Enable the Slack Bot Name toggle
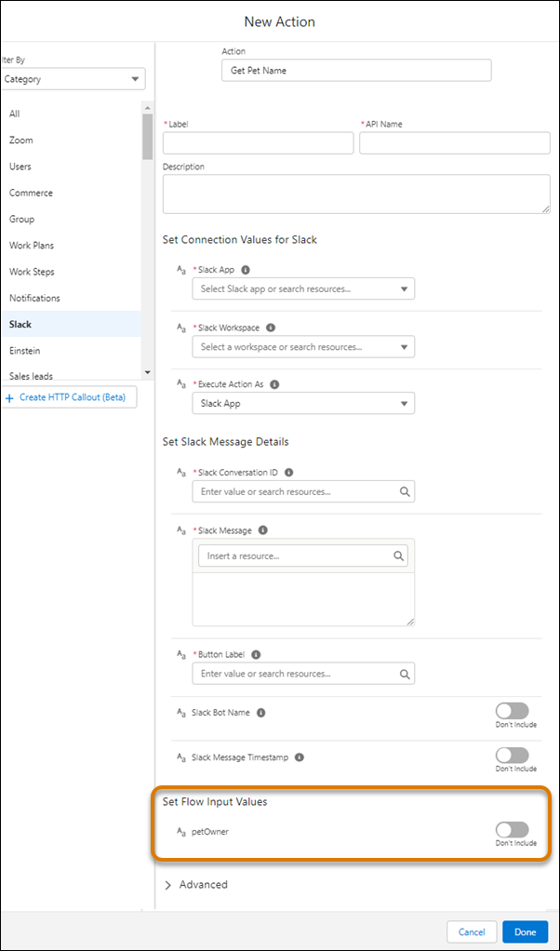 [x=513, y=711]
